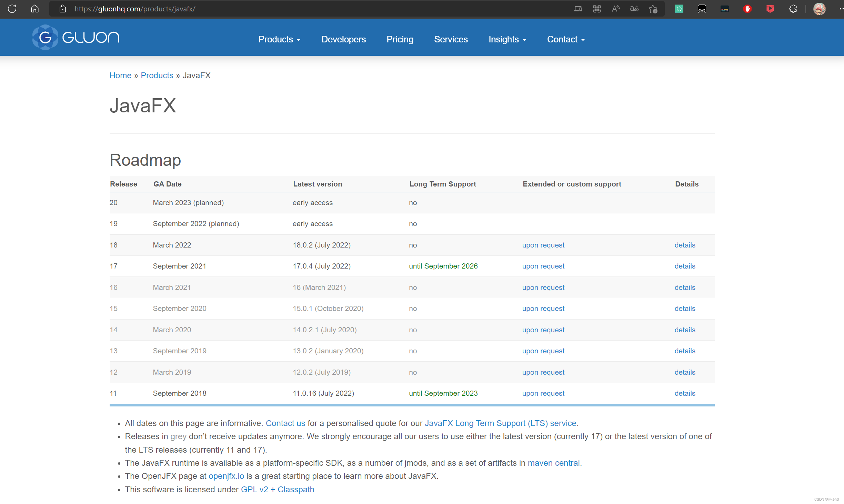This screenshot has height=504, width=844.
Task: Click the '11.0.16 (July 2022)' version cell
Action: 323,393
